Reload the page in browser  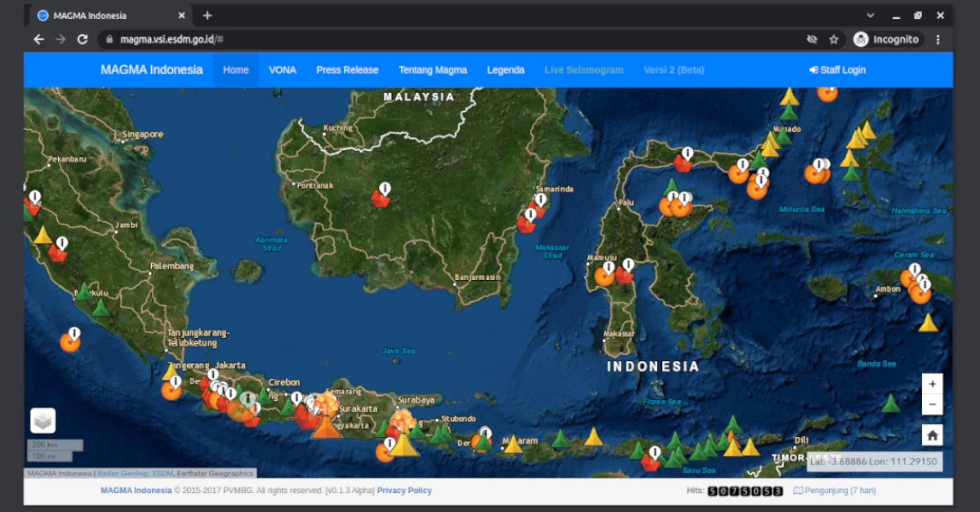(x=82, y=39)
